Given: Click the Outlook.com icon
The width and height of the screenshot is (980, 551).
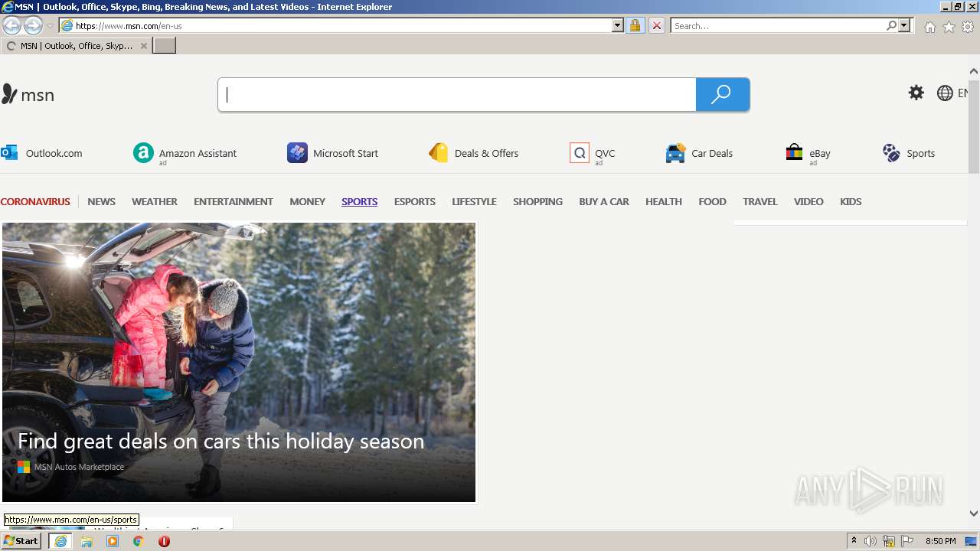Looking at the screenshot, I should pos(9,152).
